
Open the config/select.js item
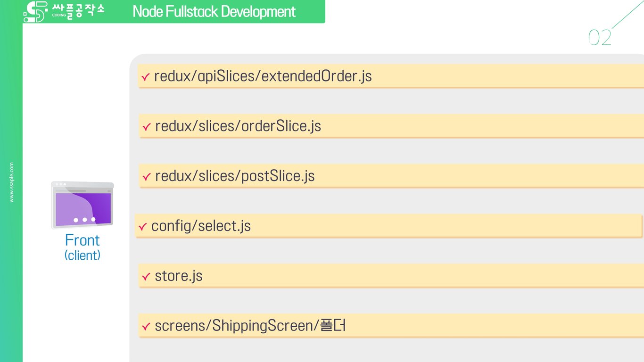click(x=201, y=226)
